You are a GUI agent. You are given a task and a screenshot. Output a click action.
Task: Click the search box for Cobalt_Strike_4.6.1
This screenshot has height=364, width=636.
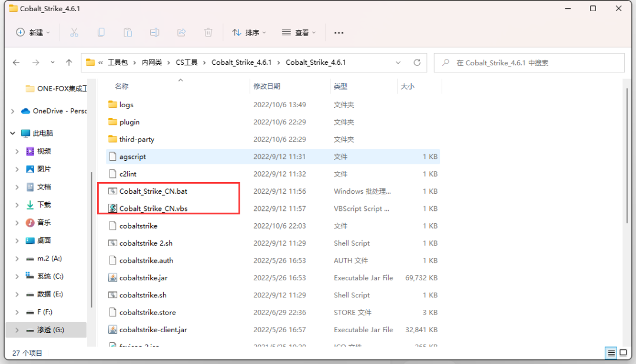(529, 62)
